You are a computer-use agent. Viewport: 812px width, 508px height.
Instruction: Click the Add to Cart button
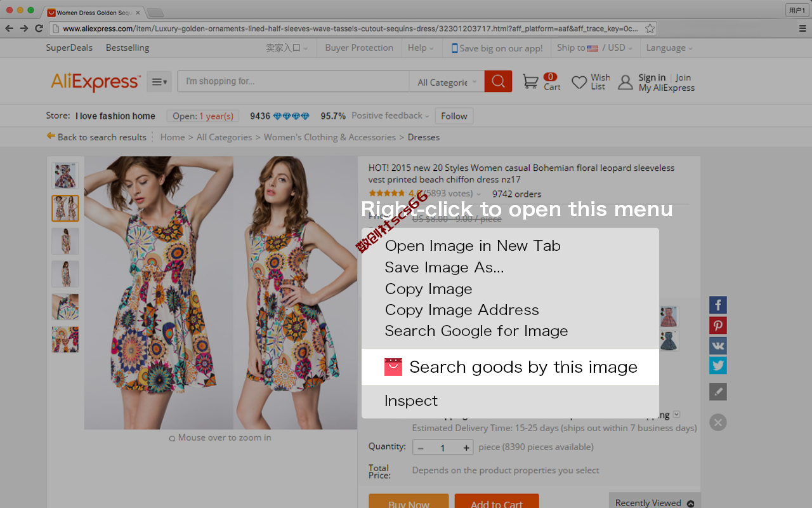pos(497,502)
